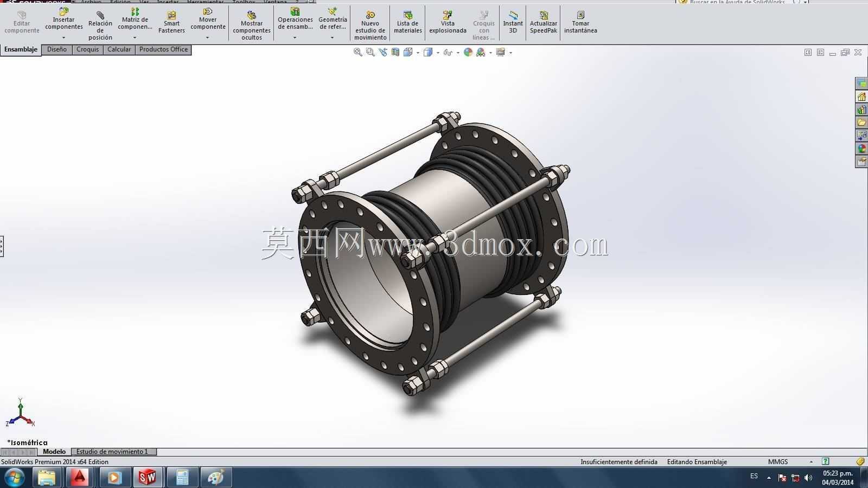
Task: Open Appearances and Scenes task pane tab
Action: click(x=861, y=149)
